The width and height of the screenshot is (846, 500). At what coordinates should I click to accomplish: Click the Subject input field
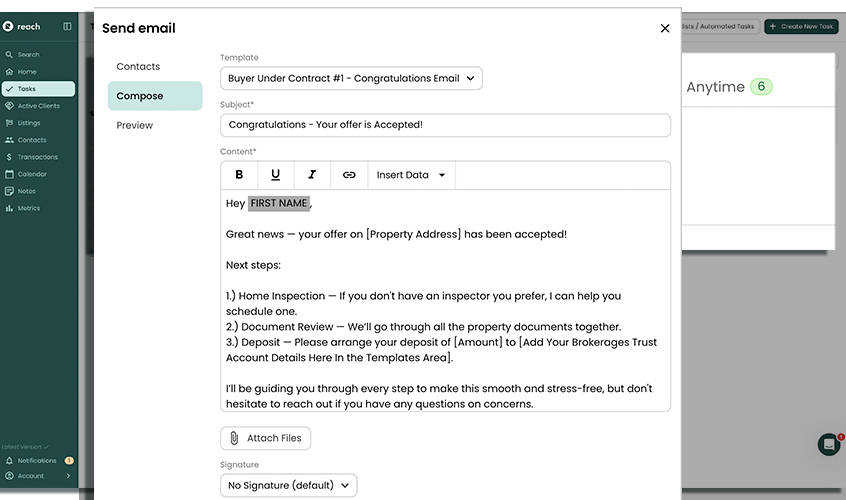445,125
